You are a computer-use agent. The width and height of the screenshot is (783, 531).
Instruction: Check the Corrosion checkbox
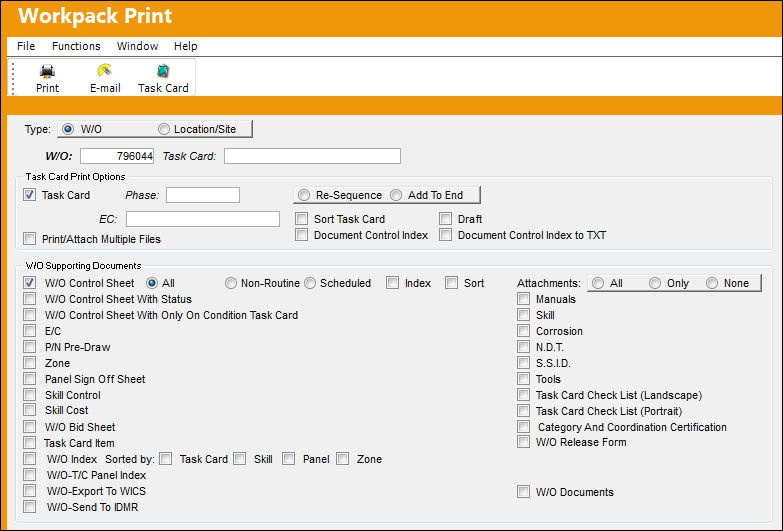[523, 331]
